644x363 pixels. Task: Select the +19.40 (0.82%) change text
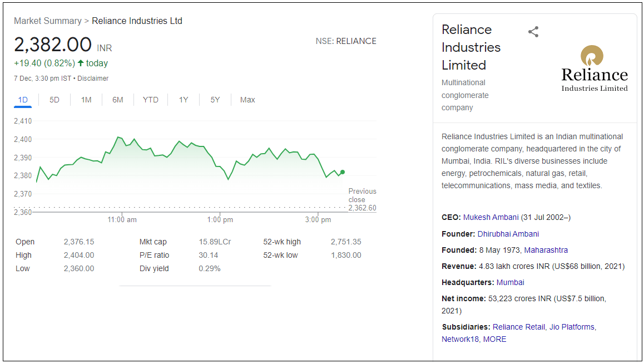tap(44, 63)
